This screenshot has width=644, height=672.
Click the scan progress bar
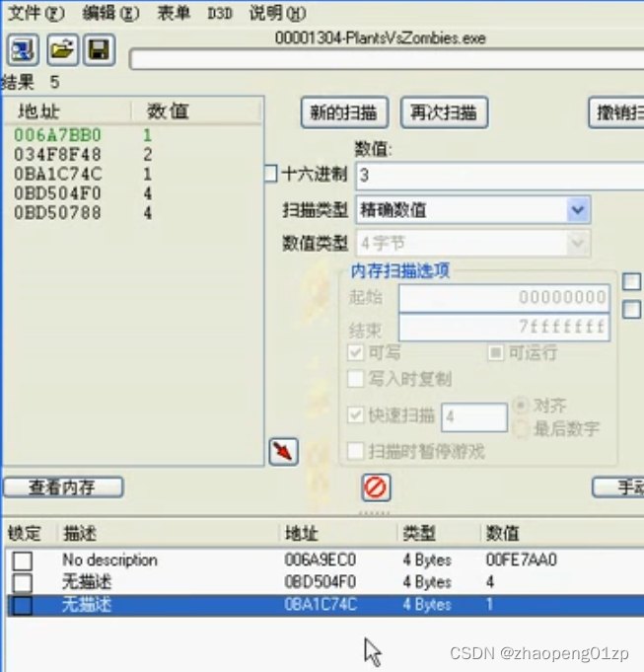tap(387, 59)
